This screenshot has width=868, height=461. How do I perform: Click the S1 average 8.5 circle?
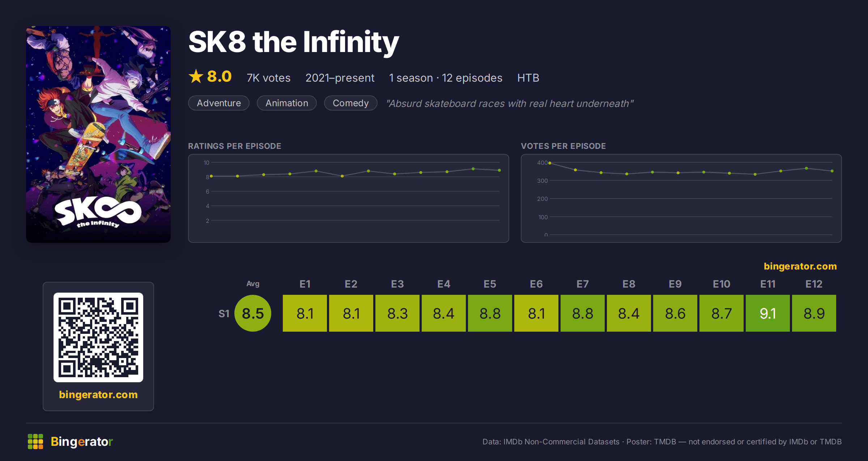point(253,313)
